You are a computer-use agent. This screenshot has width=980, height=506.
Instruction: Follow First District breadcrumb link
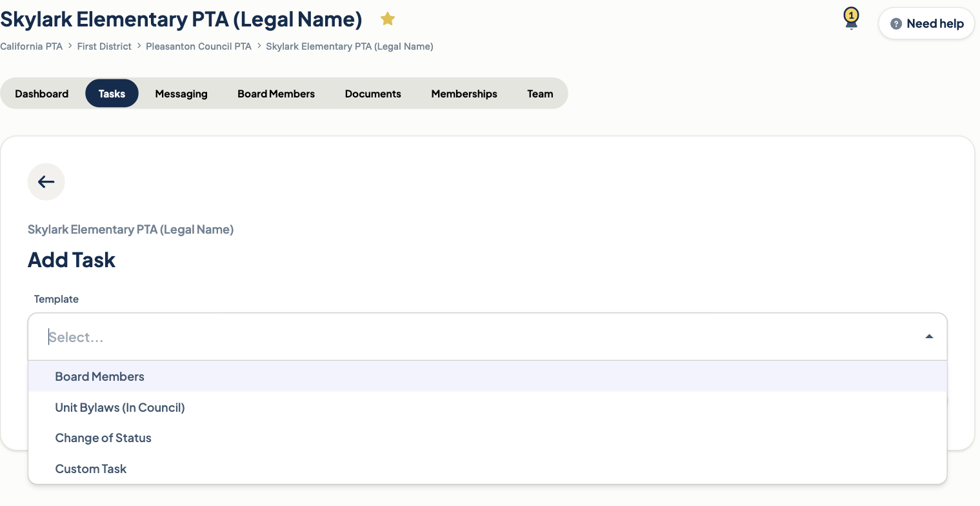coord(104,46)
